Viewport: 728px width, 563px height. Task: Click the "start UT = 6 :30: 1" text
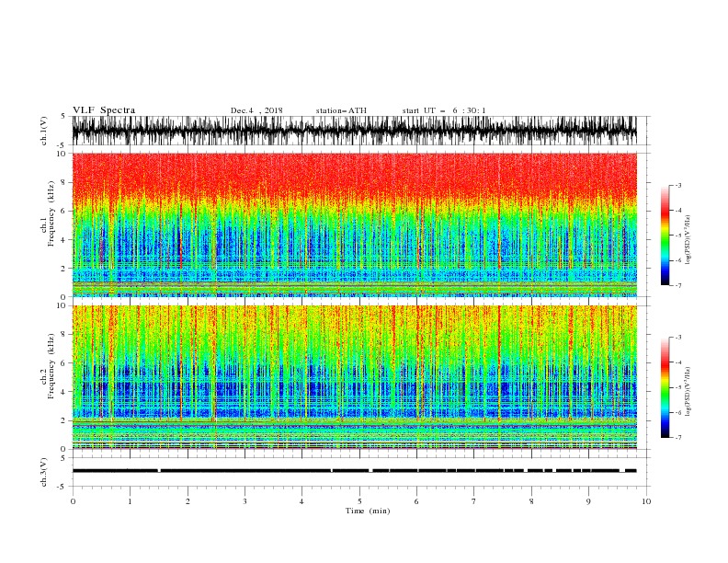(444, 110)
